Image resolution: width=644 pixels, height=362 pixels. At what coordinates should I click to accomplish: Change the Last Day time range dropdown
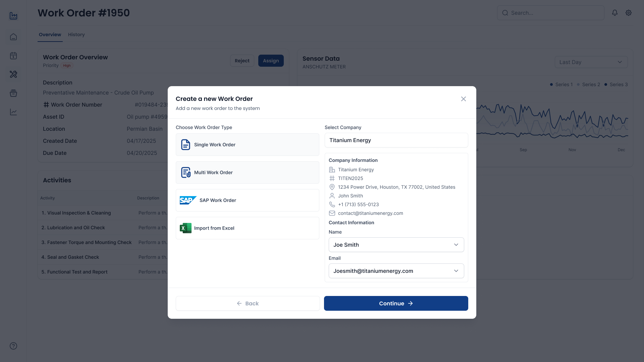pos(591,62)
